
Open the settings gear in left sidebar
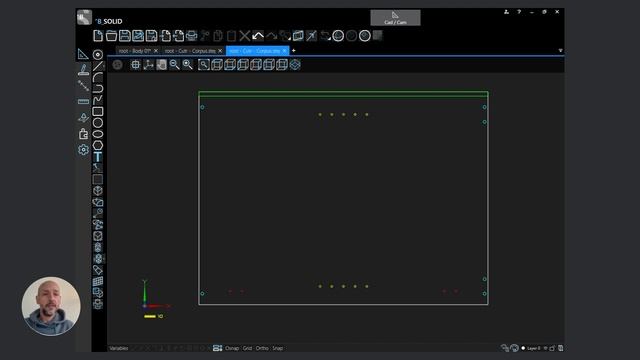83,150
